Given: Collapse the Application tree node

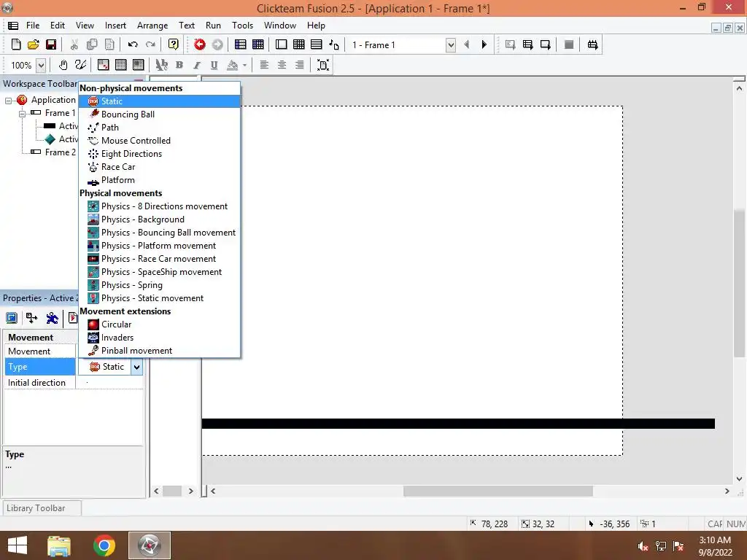Looking at the screenshot, I should (8, 101).
